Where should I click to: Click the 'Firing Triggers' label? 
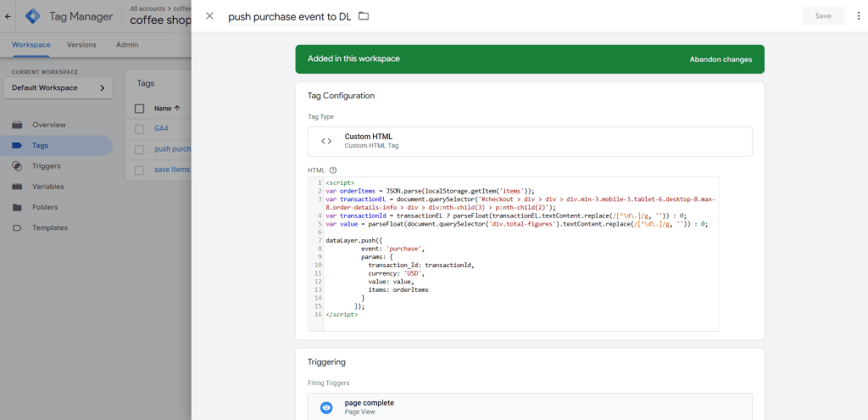coord(328,383)
